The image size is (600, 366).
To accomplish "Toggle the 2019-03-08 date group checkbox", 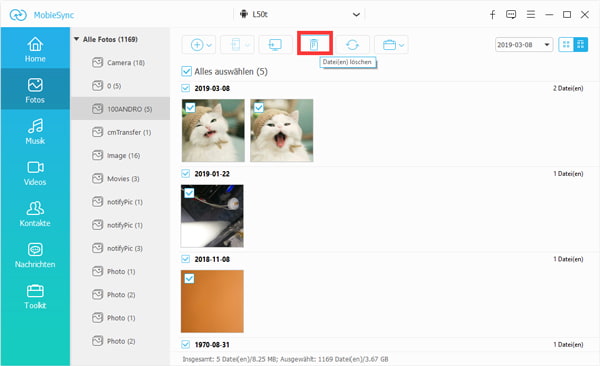I will point(186,88).
